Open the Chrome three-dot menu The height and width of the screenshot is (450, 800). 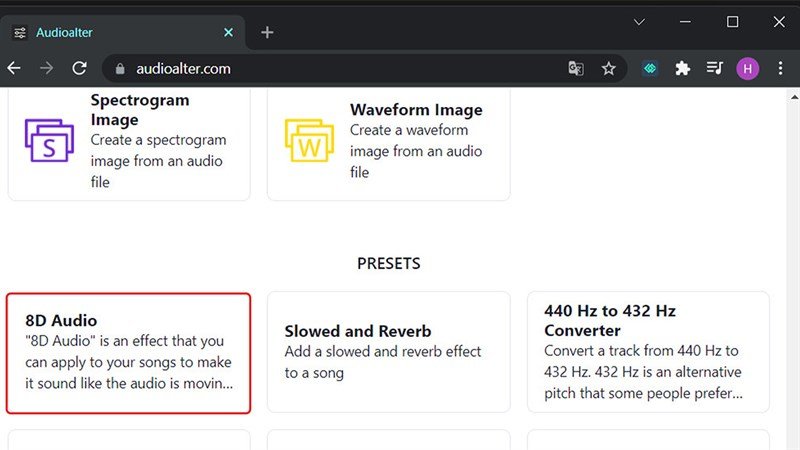pos(780,69)
